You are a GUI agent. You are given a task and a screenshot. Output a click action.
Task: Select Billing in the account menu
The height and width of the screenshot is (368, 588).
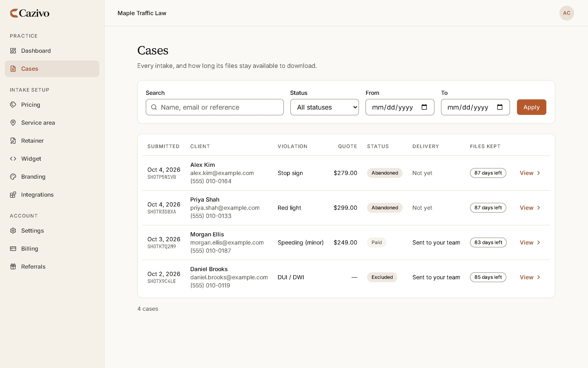[52, 248]
